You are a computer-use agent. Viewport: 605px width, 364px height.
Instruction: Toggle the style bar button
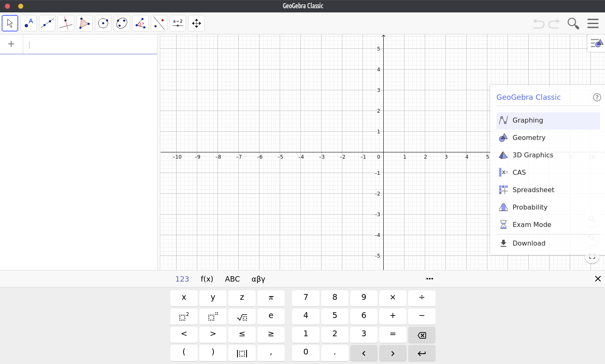coord(596,43)
